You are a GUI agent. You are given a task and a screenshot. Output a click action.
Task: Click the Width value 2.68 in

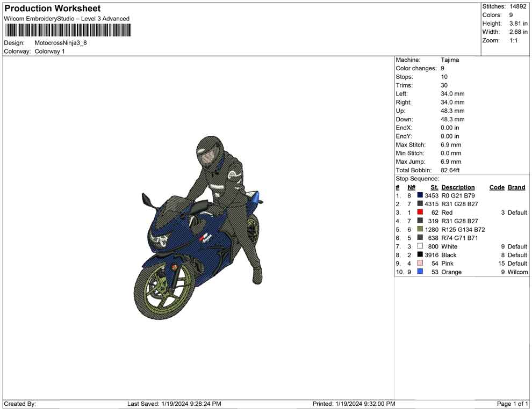[518, 32]
